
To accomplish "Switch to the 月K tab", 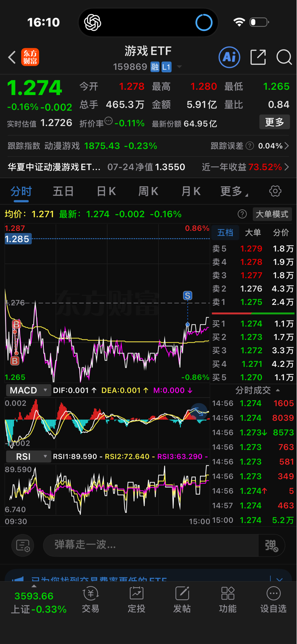I will point(191,191).
